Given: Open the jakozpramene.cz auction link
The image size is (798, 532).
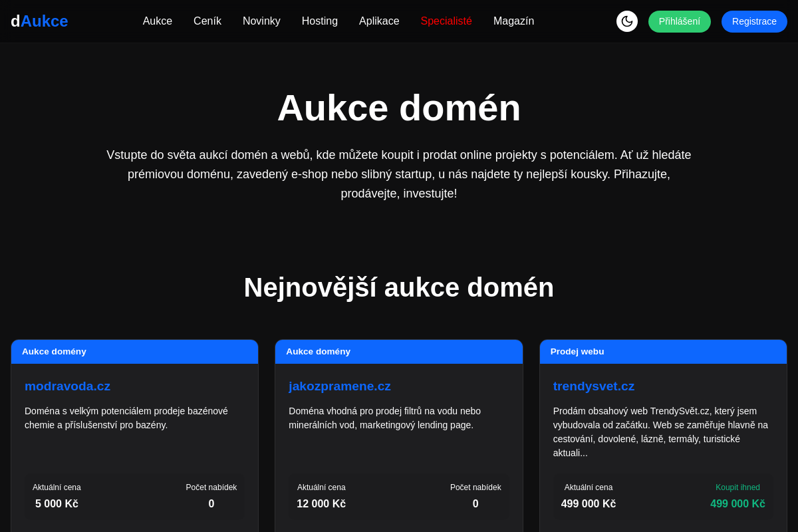Looking at the screenshot, I should point(340,386).
